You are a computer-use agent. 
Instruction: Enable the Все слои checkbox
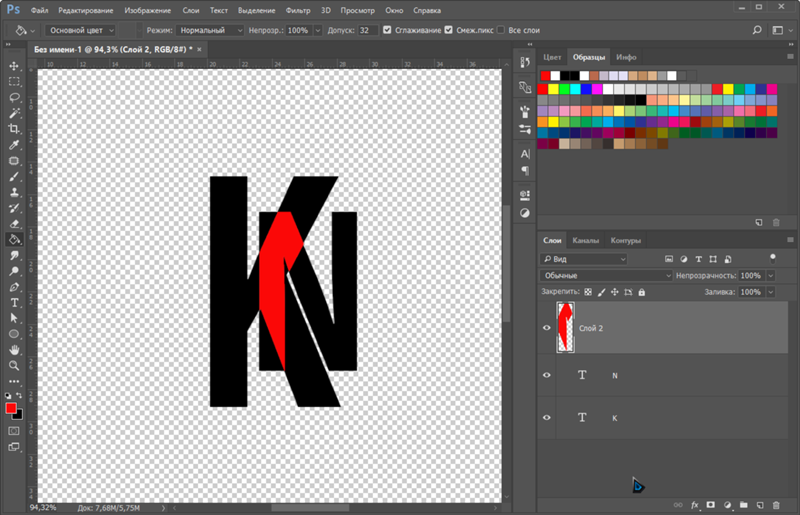501,31
